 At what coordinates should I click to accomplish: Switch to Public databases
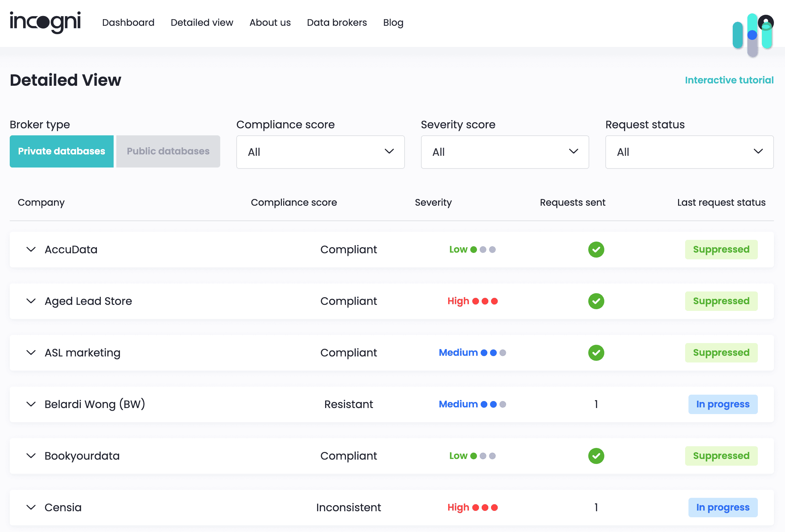click(x=168, y=151)
